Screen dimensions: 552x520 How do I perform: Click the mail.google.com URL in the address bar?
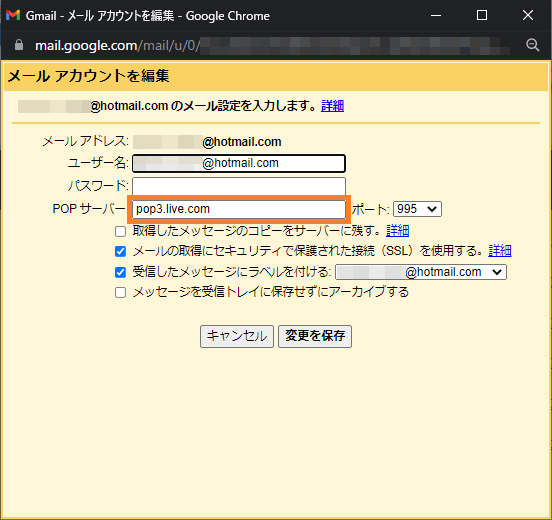[x=118, y=45]
